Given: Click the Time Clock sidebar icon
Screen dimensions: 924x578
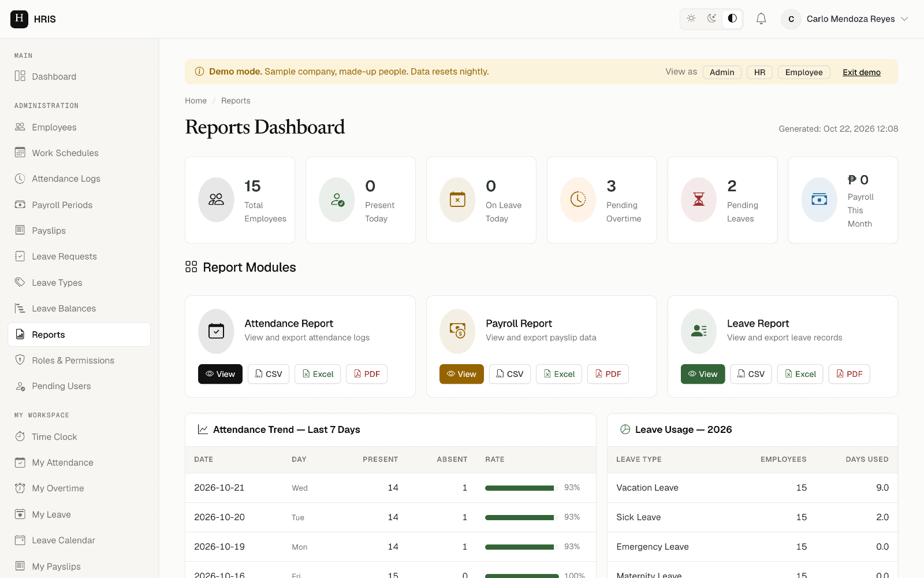Looking at the screenshot, I should point(20,436).
